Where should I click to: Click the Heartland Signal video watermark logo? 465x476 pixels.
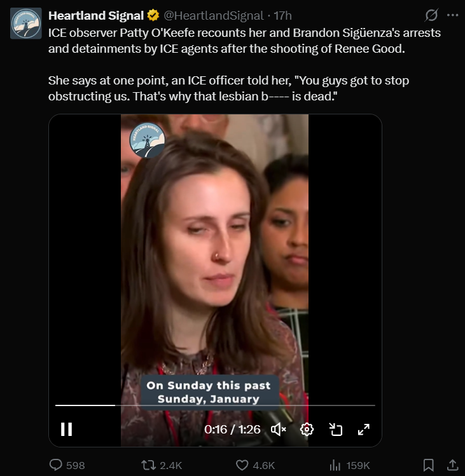tap(147, 140)
